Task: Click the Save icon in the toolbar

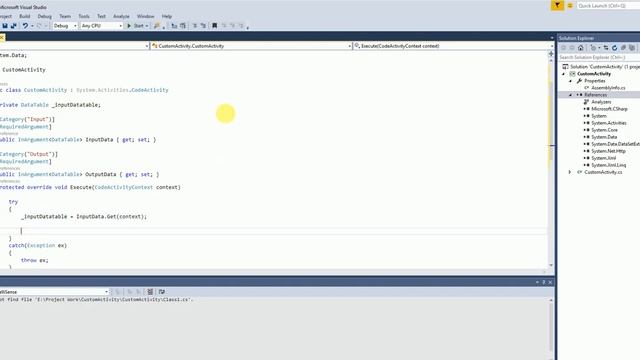Action: 5,26
